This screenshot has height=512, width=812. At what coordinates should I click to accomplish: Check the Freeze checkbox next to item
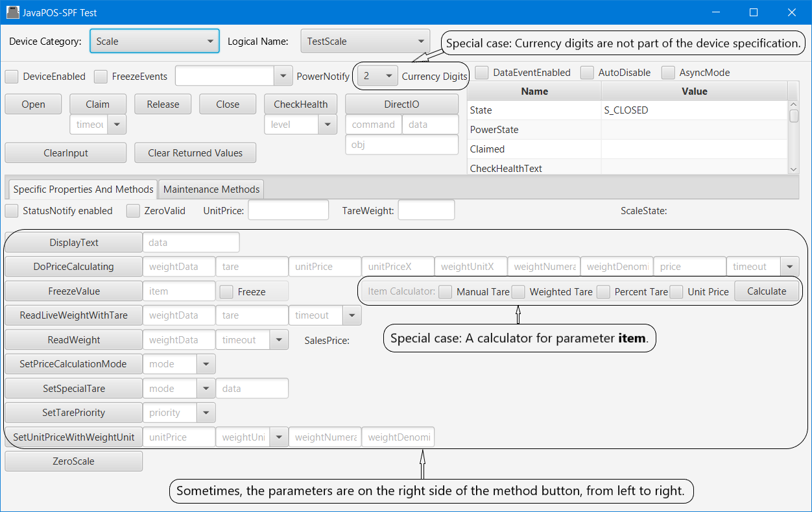click(226, 292)
